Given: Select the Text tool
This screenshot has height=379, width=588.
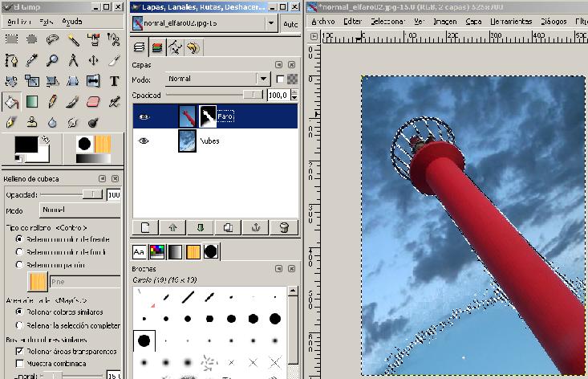Looking at the screenshot, I should pos(114,80).
